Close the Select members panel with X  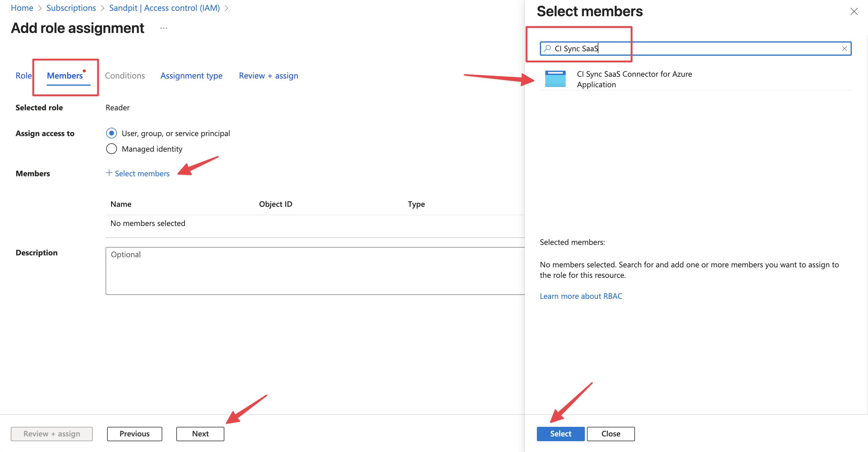[x=854, y=12]
